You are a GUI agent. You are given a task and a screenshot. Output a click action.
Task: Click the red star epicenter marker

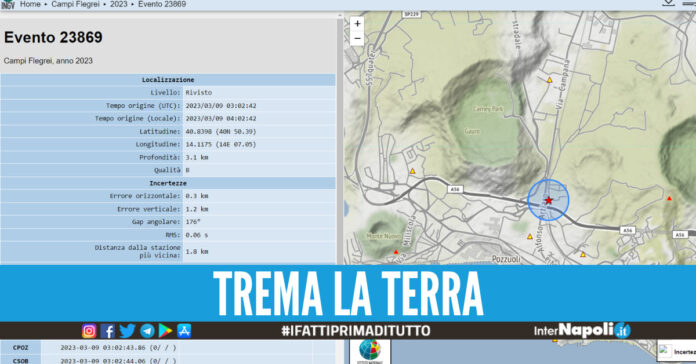(549, 200)
